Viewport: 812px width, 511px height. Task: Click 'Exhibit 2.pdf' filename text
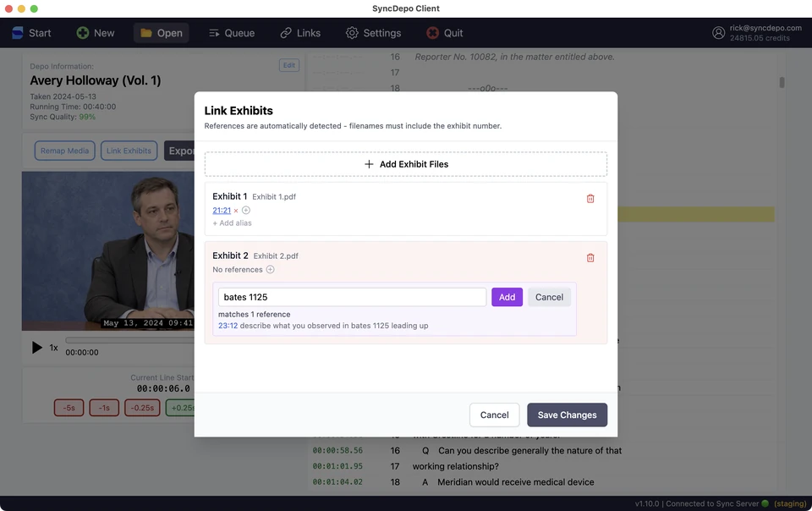276,255
